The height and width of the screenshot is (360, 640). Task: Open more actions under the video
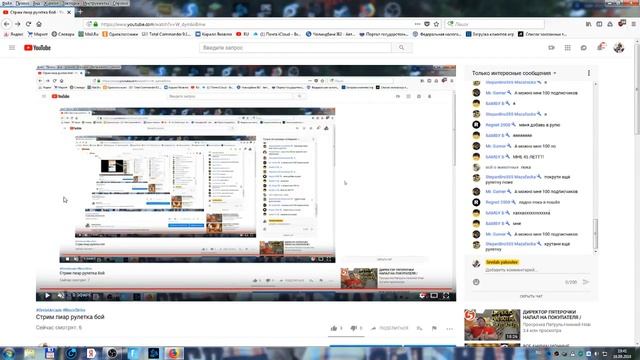(x=449, y=329)
